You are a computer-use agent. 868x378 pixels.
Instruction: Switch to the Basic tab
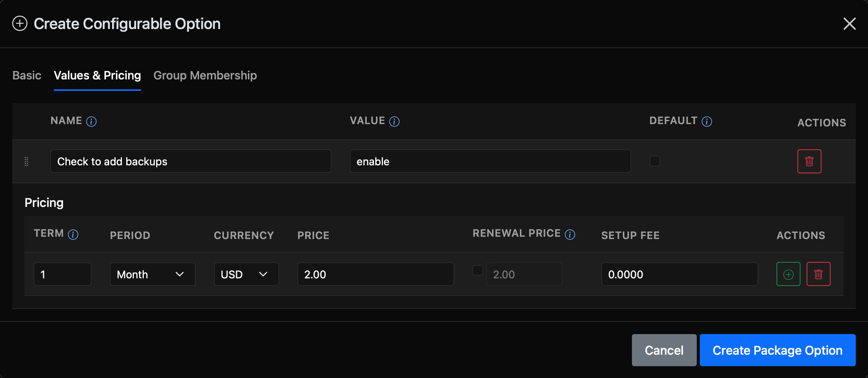(27, 75)
